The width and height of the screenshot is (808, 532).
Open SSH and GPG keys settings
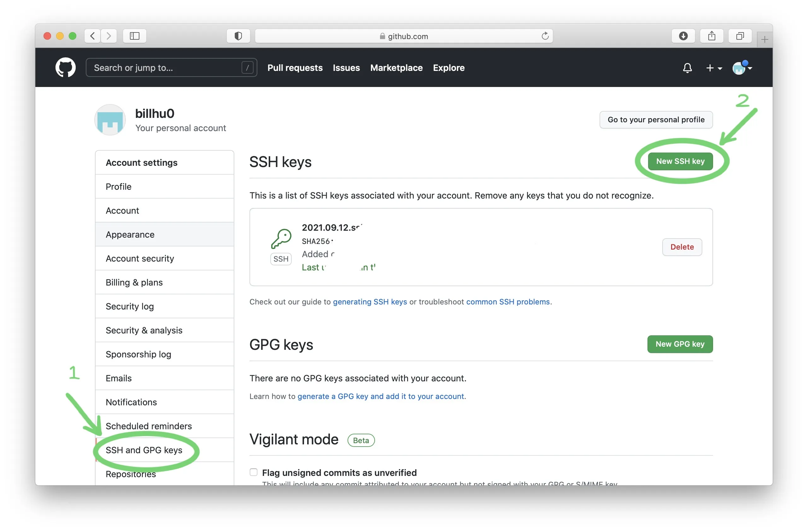(x=143, y=449)
